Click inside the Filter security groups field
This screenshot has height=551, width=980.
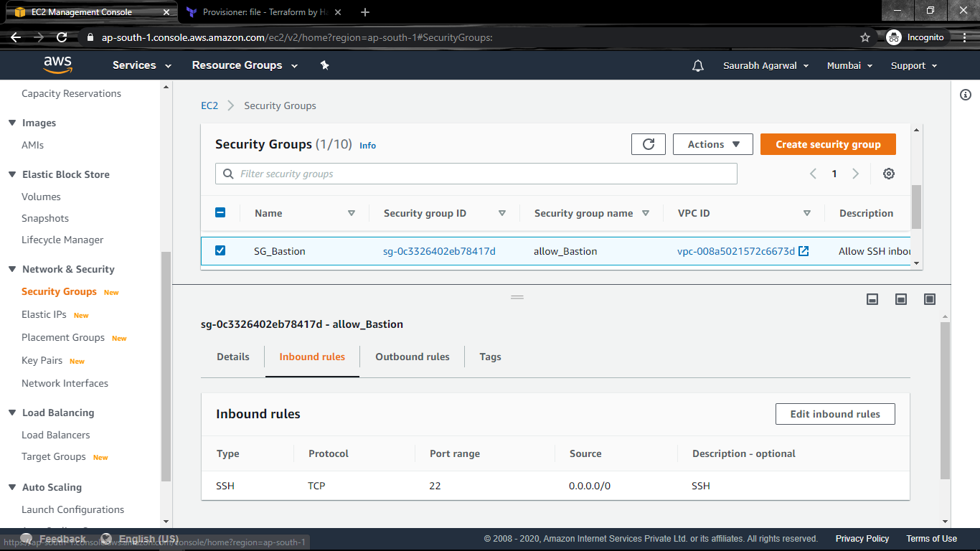[430, 173]
